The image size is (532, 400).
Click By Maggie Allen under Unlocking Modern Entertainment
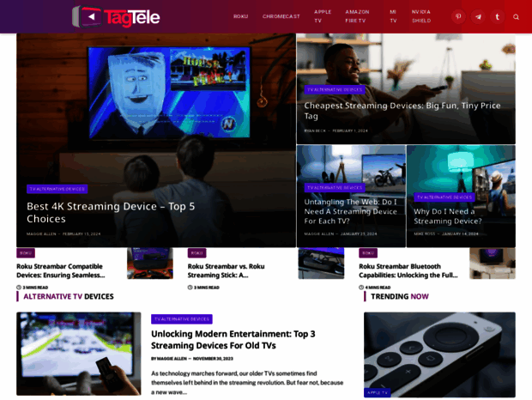click(x=169, y=359)
